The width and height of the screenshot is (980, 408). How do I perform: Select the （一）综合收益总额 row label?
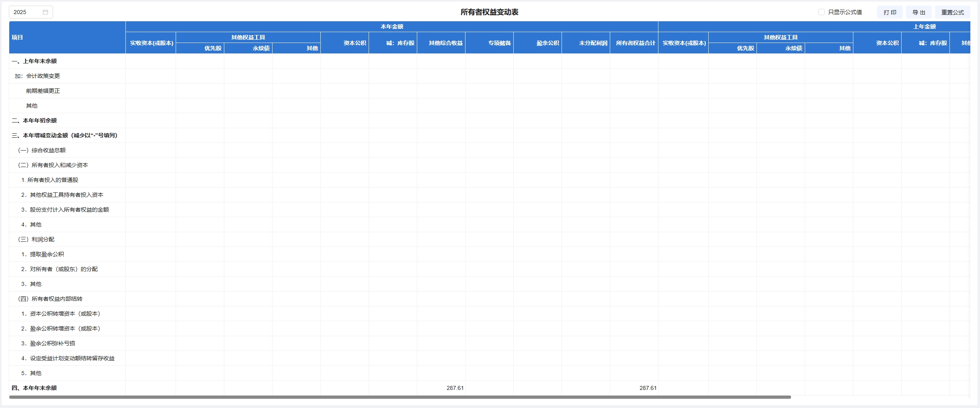point(42,150)
